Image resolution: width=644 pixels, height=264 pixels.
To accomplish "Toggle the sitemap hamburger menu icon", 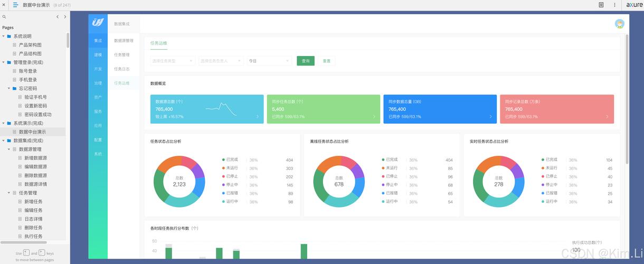I will 15,5.
